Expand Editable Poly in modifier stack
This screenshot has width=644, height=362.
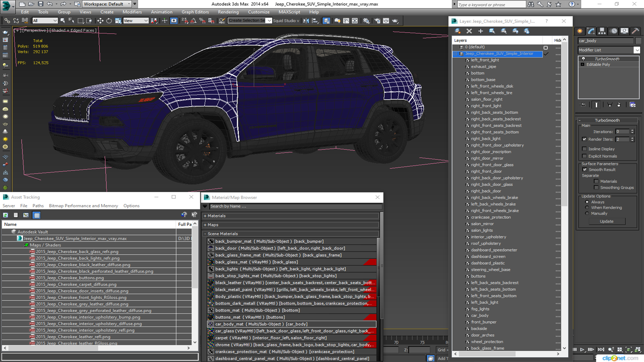583,64
